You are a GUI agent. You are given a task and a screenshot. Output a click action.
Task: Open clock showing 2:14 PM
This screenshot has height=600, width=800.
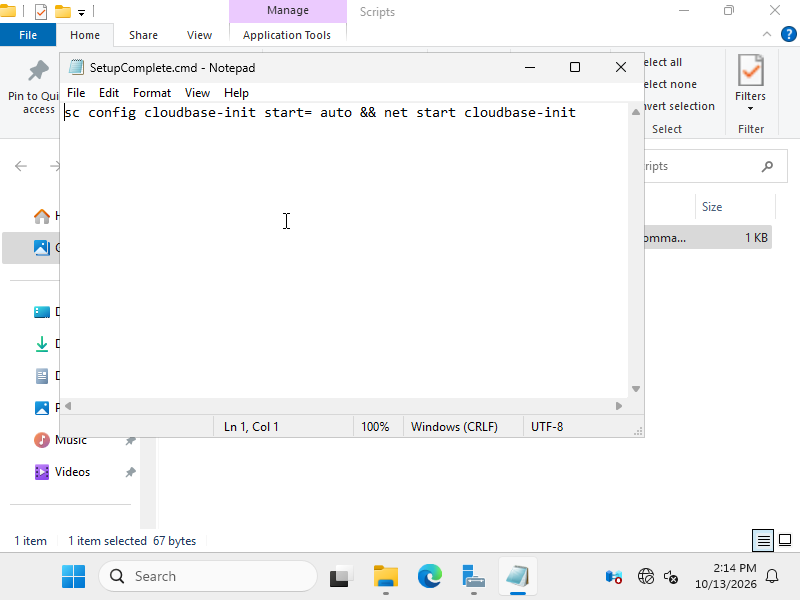point(726,576)
